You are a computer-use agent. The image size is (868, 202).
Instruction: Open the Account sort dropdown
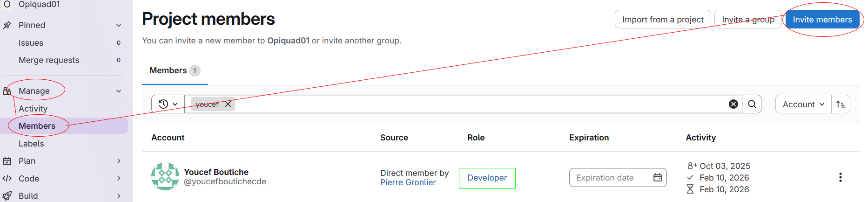tap(803, 104)
